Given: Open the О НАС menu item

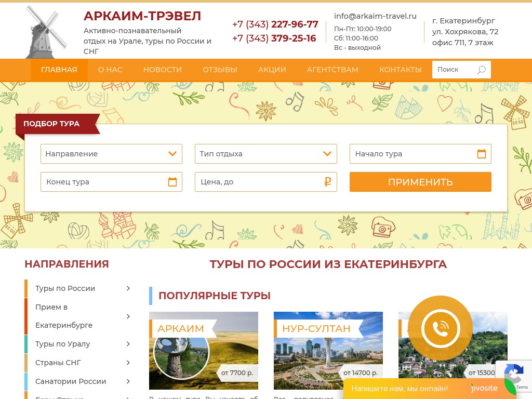Looking at the screenshot, I should pos(110,70).
